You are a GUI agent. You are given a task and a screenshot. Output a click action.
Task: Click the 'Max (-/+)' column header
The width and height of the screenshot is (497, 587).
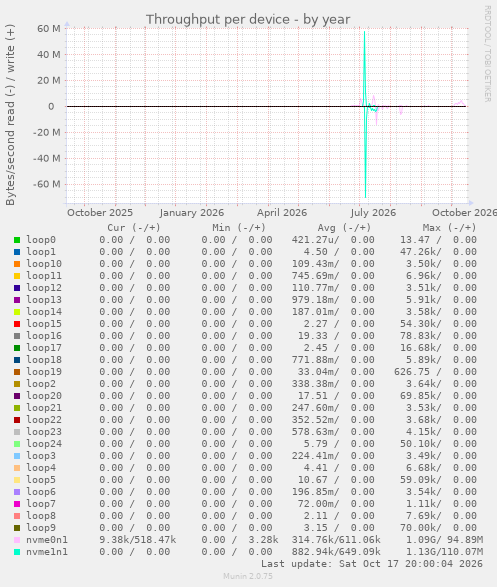tap(449, 227)
